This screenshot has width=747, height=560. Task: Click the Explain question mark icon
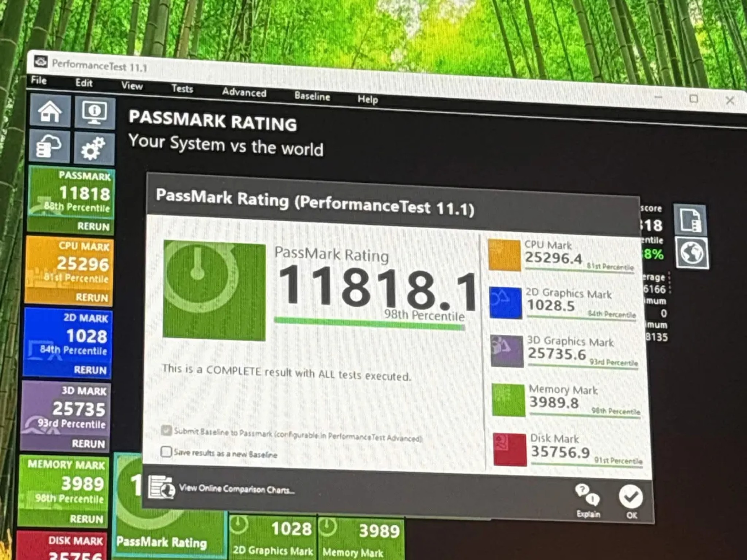pos(587,495)
